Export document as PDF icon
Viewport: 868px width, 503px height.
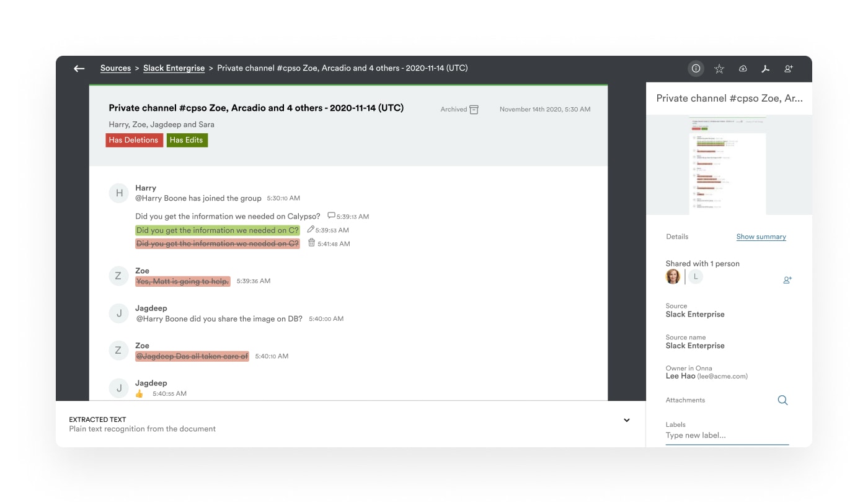coord(766,69)
